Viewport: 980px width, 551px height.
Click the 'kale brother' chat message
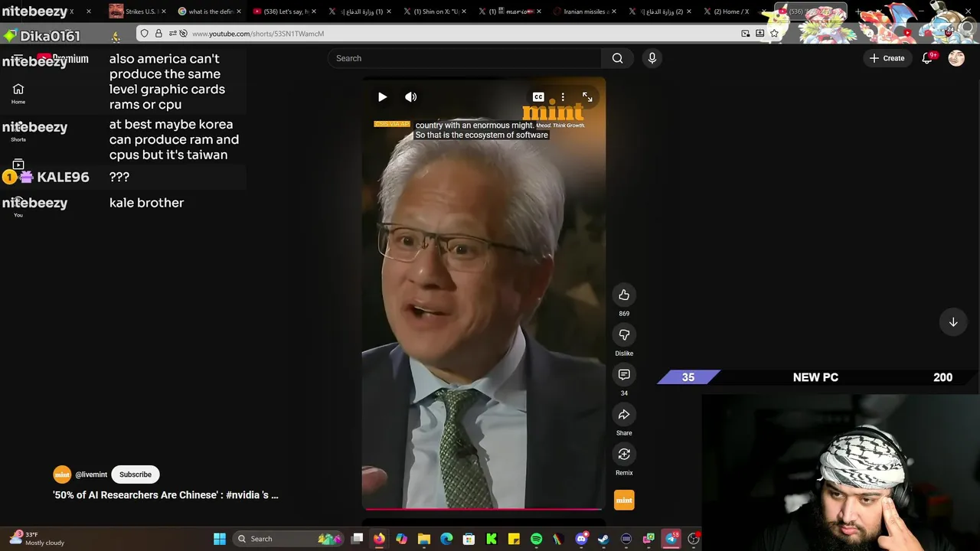[146, 203]
